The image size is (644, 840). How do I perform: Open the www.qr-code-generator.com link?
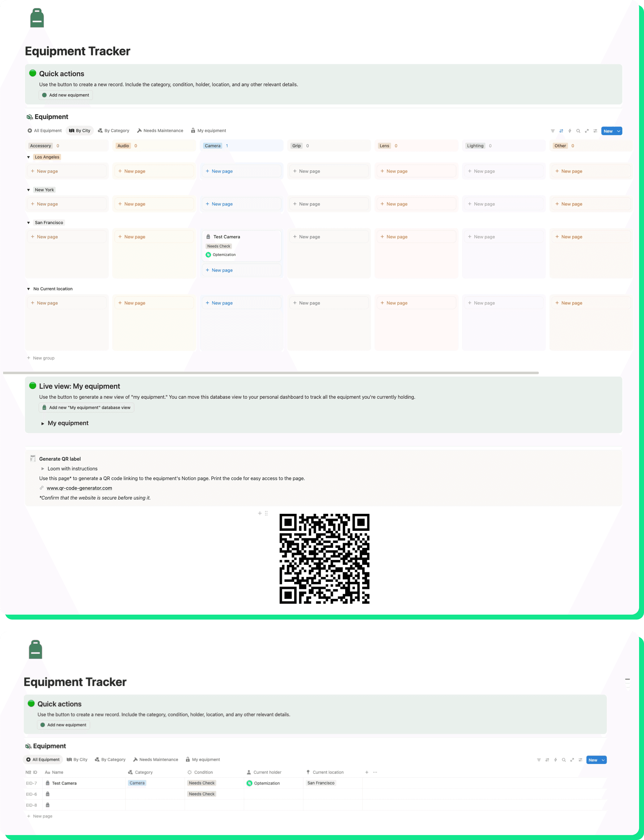[x=79, y=488]
